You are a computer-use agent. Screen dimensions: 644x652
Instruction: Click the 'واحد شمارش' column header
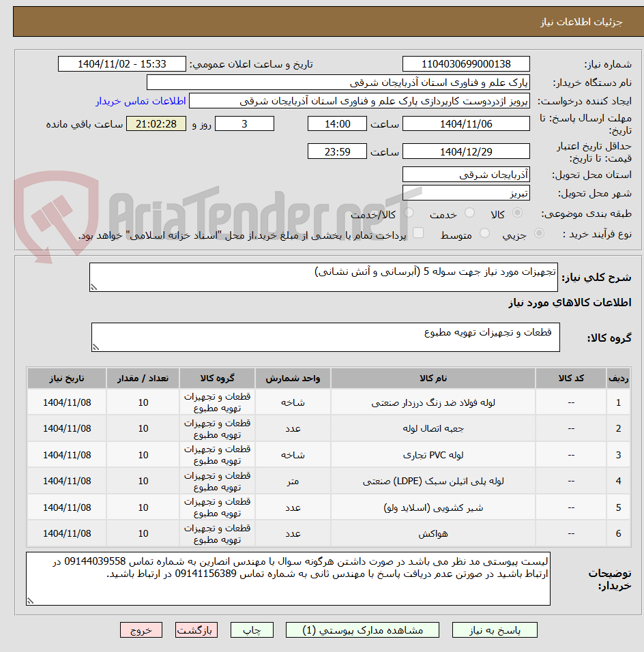[x=293, y=378]
